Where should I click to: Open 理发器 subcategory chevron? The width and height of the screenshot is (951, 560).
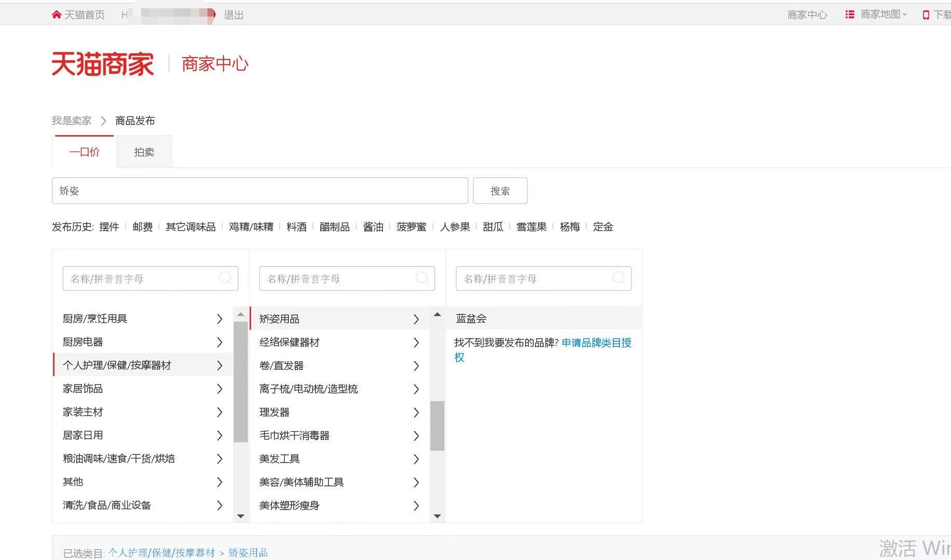pyautogui.click(x=416, y=413)
